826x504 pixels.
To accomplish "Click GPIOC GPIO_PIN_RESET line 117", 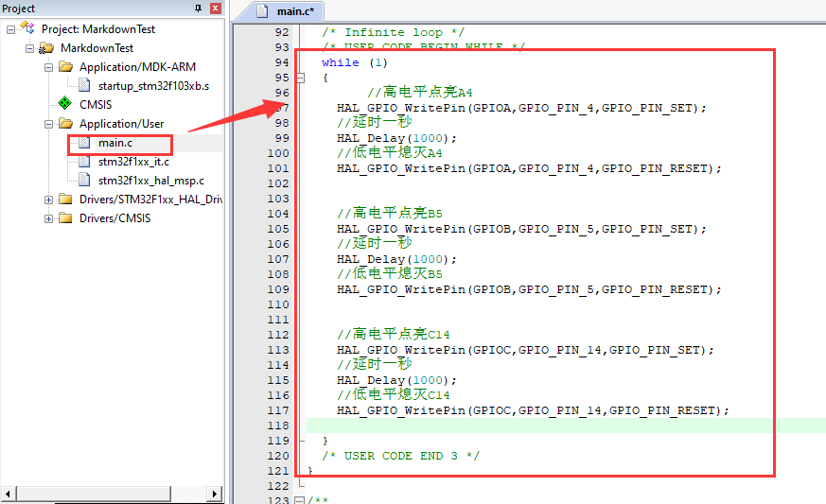I will [533, 410].
